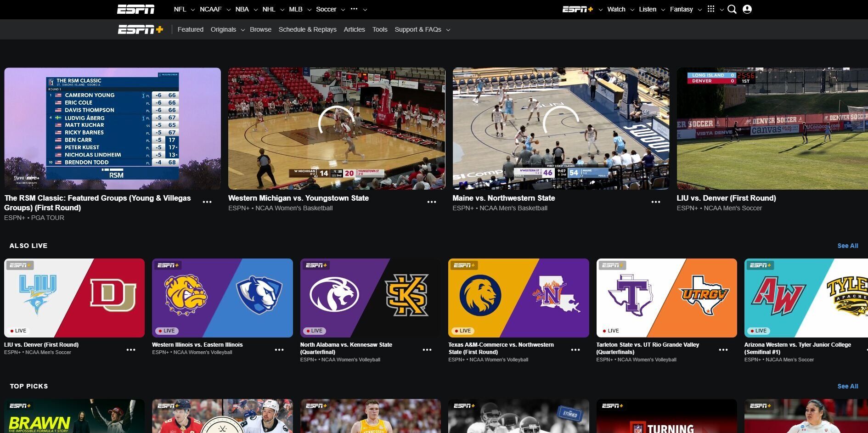Screen dimensions: 868x433
Task: Click the three-dot more sports icon in top nav
Action: tap(354, 9)
